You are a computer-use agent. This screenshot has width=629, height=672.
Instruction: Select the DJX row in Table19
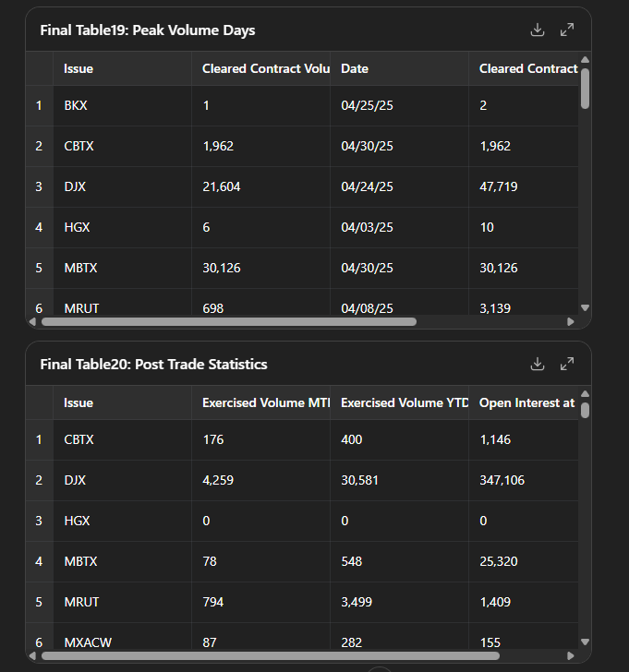[302, 186]
